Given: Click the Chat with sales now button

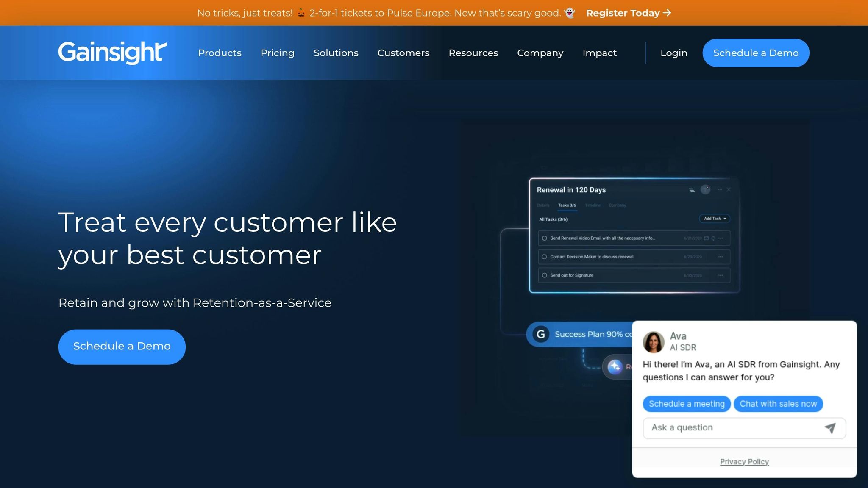Looking at the screenshot, I should click(x=778, y=404).
